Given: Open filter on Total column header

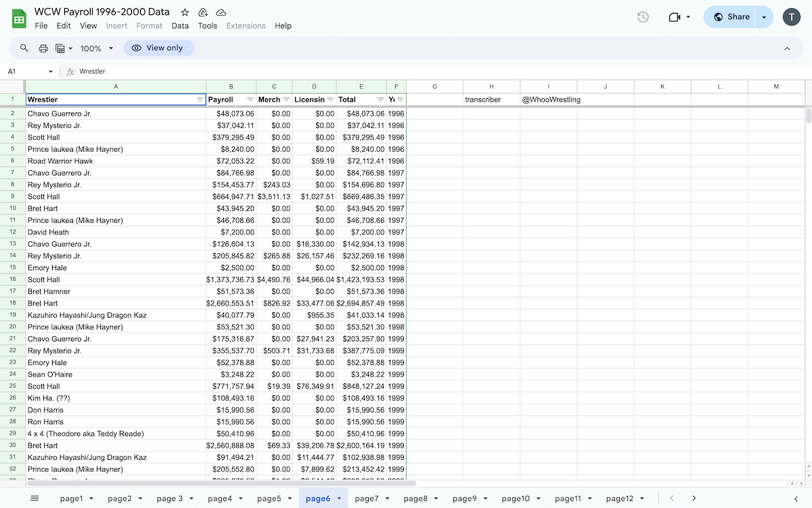Looking at the screenshot, I should [380, 100].
